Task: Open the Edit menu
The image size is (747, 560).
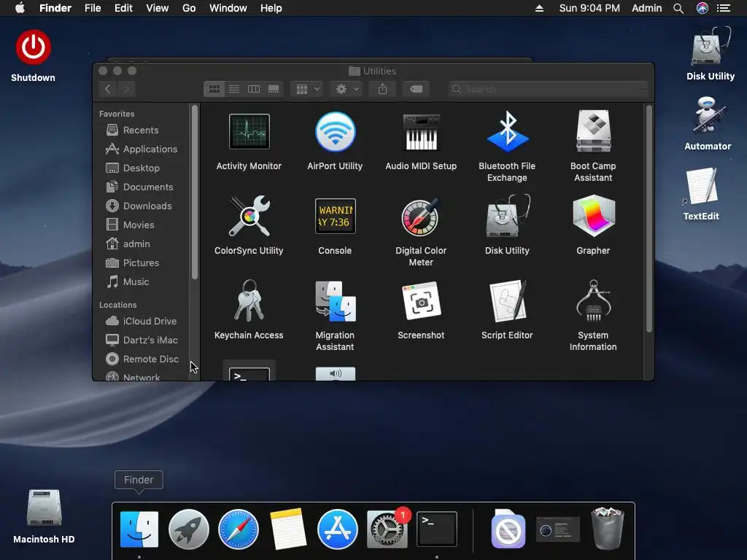Action: pos(123,8)
